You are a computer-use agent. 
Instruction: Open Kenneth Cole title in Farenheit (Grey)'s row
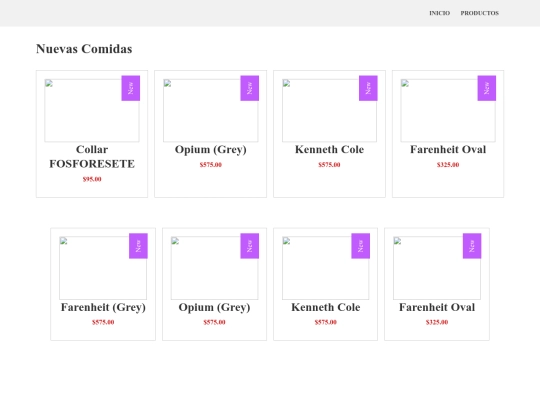325,307
